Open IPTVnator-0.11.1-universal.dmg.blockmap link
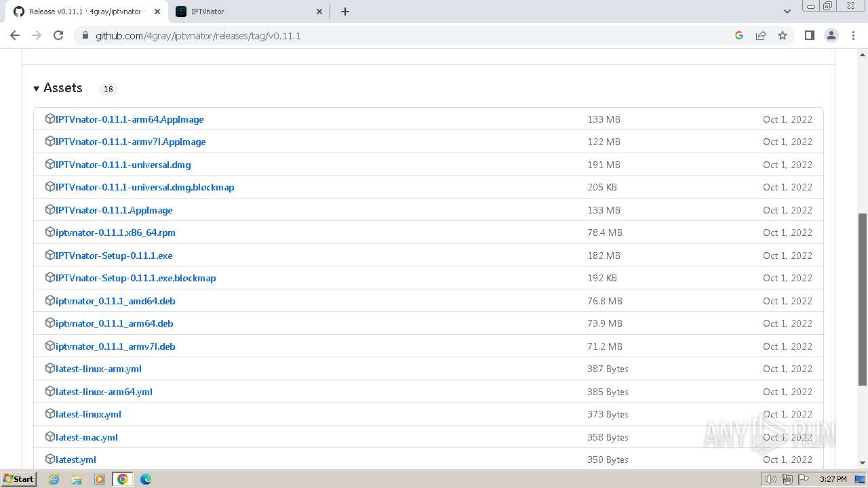The width and height of the screenshot is (868, 488). [144, 187]
